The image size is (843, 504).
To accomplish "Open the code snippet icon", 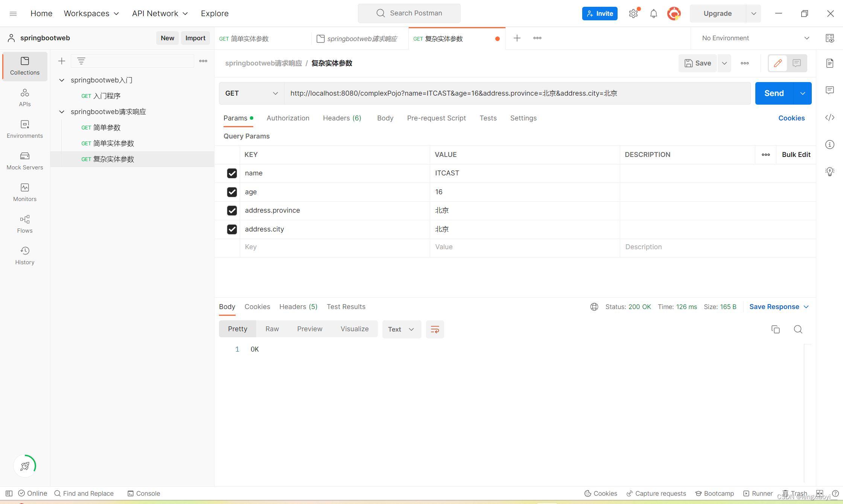I will click(830, 117).
